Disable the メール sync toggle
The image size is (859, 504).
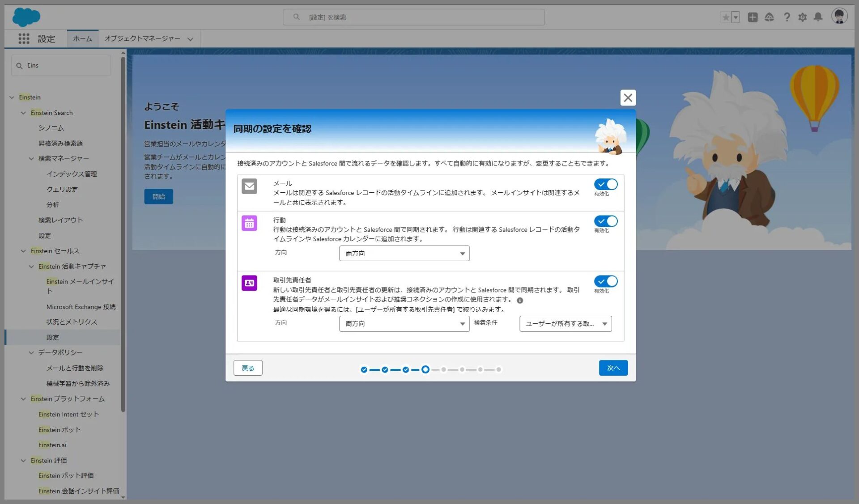pyautogui.click(x=605, y=184)
